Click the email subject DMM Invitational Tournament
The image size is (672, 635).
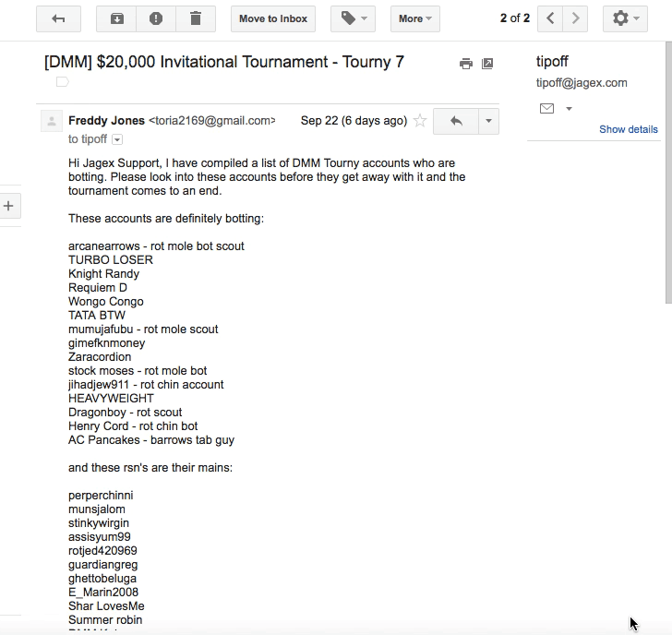(224, 62)
